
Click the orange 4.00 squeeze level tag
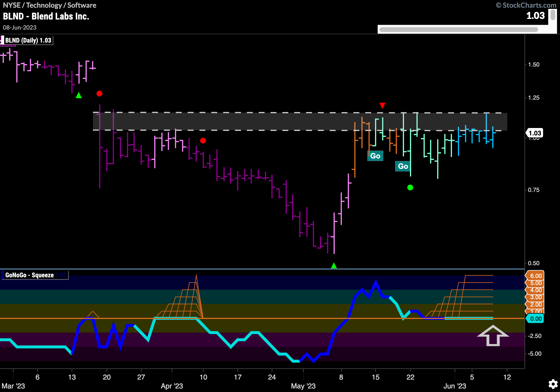coord(535,290)
